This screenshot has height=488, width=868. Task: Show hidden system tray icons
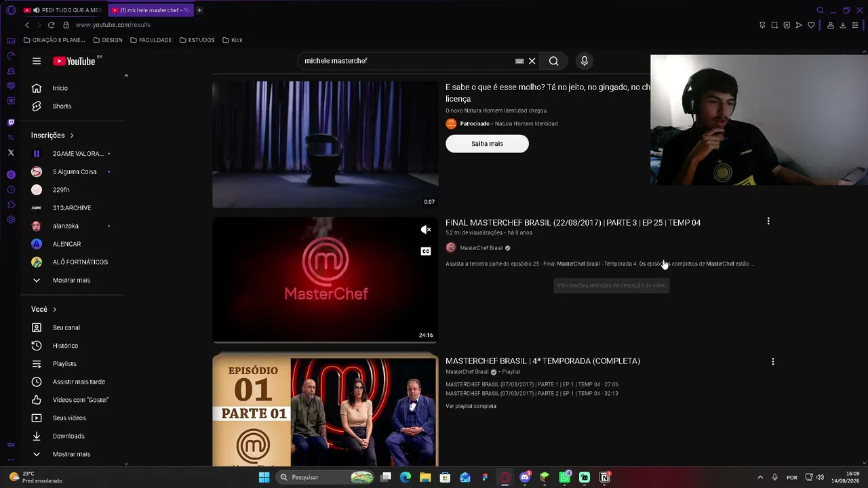coord(760,477)
